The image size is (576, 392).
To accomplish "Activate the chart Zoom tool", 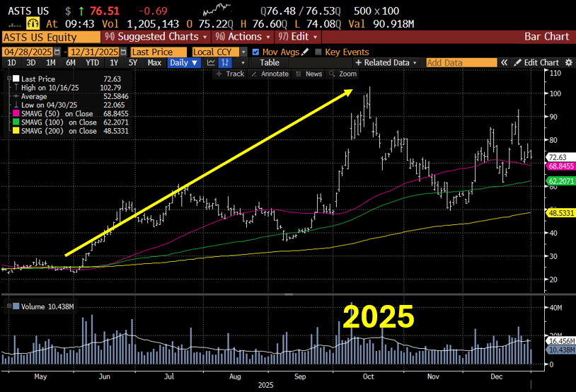I will point(342,74).
